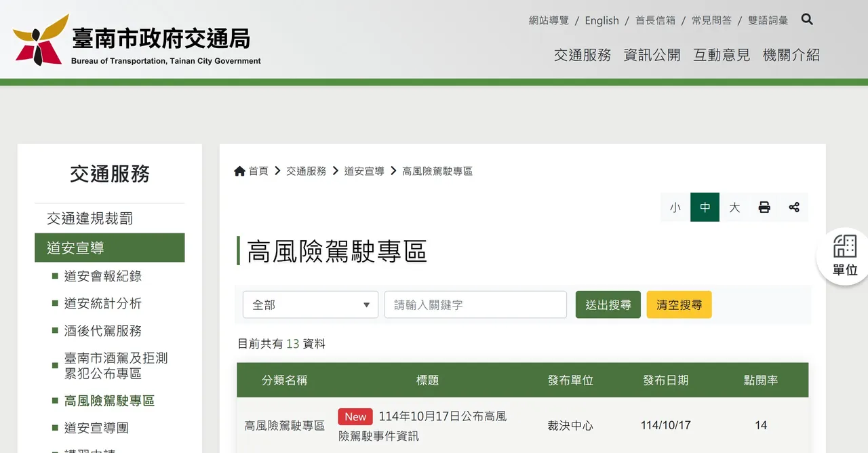Click the search magnifier icon in header
868x453 pixels.
pos(806,20)
